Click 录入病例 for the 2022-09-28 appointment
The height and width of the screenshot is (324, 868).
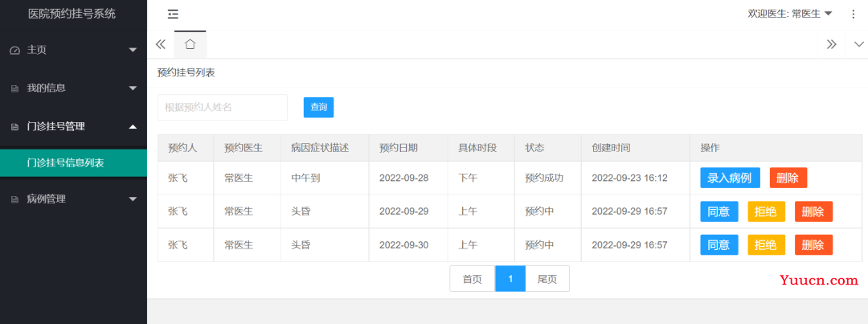click(730, 178)
